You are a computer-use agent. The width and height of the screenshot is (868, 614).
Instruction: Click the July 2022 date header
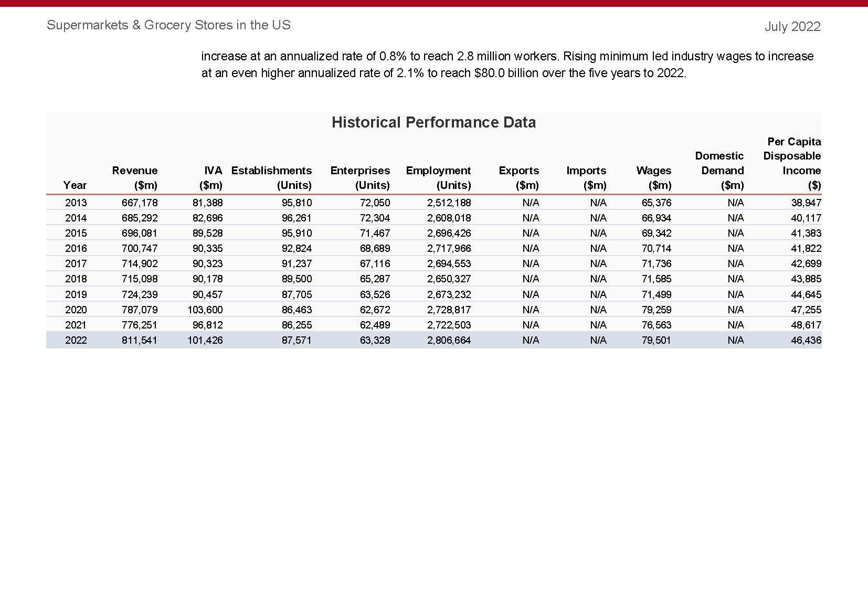(792, 26)
